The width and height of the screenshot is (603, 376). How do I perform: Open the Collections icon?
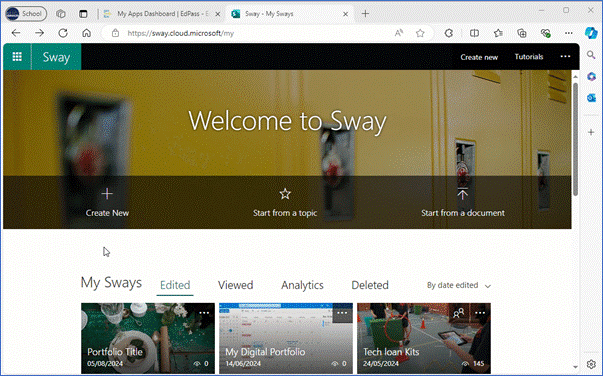tap(521, 33)
